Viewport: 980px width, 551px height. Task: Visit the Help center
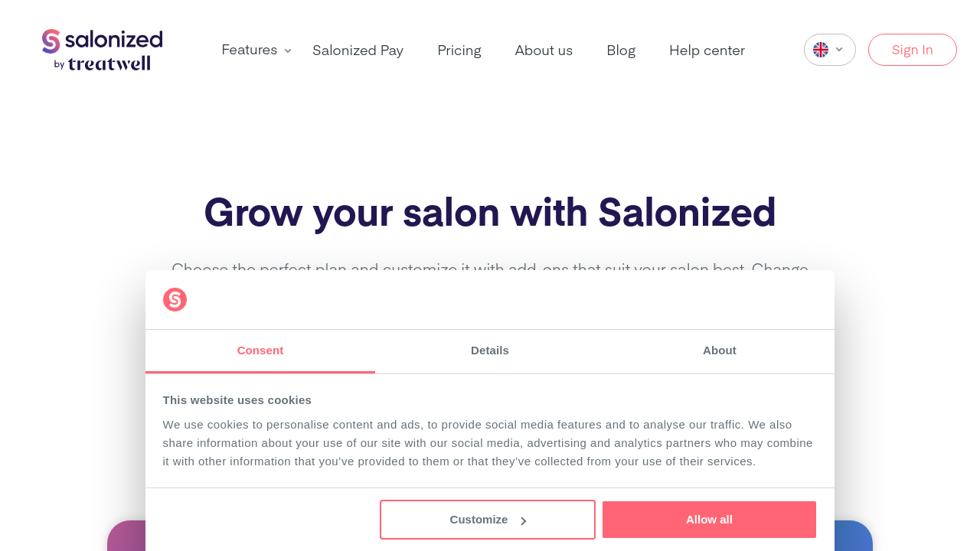click(x=707, y=51)
